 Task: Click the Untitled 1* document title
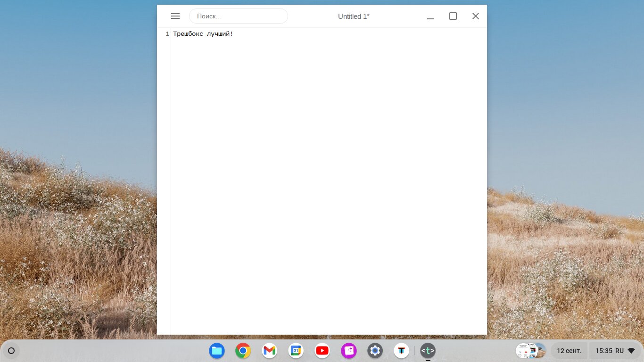tap(354, 16)
